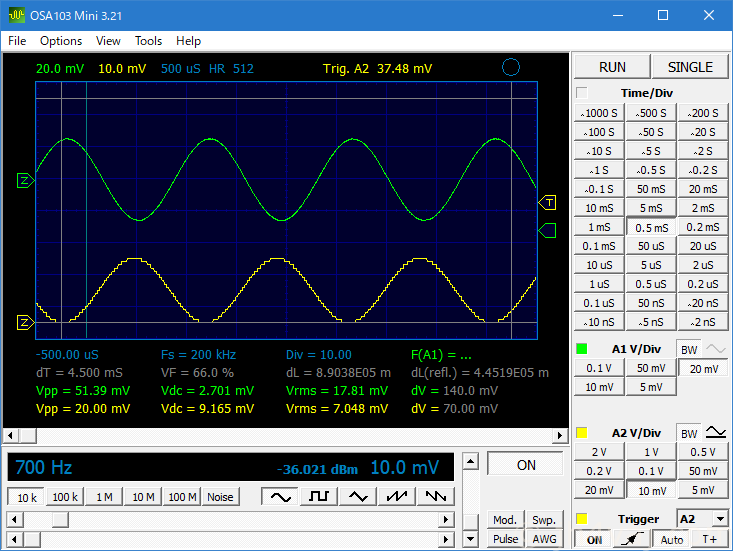Select the 10 k frequency range
Viewport: 733px width, 551px height.
click(x=27, y=497)
